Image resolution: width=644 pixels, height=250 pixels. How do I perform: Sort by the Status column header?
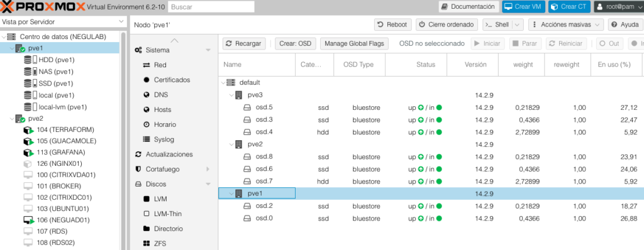pos(416,65)
